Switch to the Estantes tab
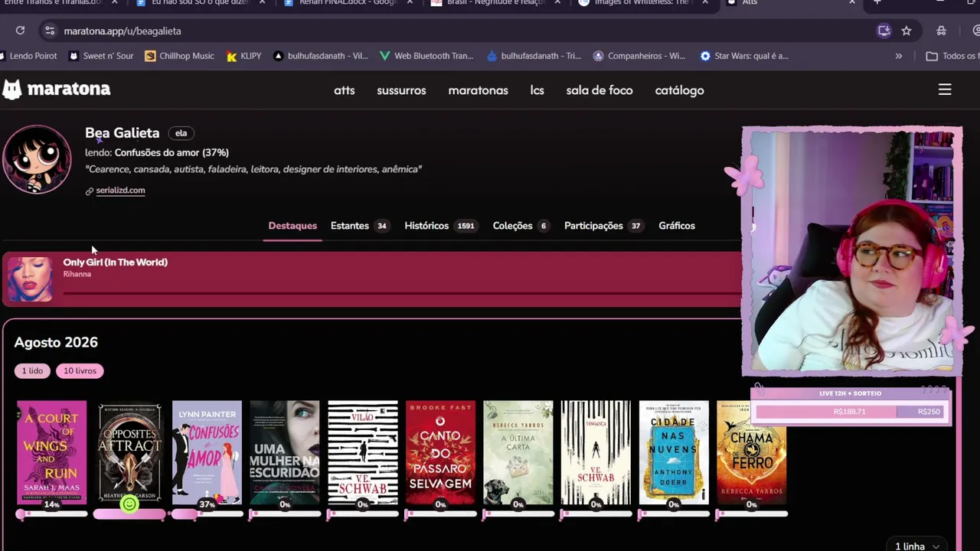The height and width of the screenshot is (551, 980). (360, 226)
